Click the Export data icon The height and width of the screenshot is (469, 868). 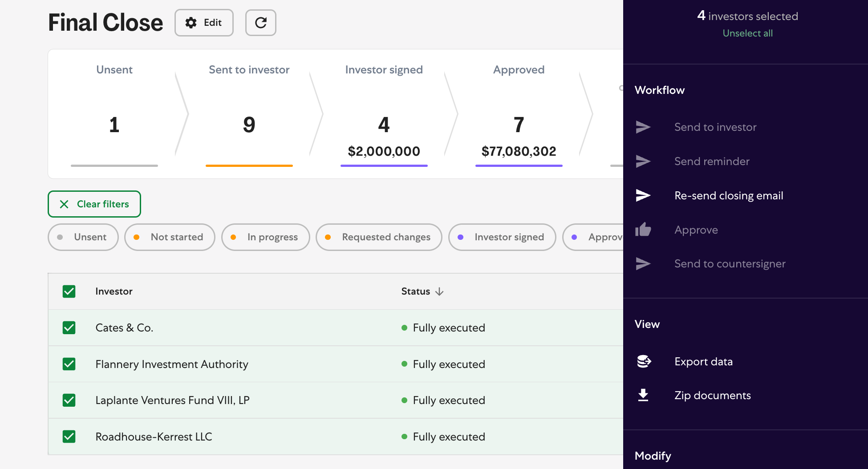[644, 362]
